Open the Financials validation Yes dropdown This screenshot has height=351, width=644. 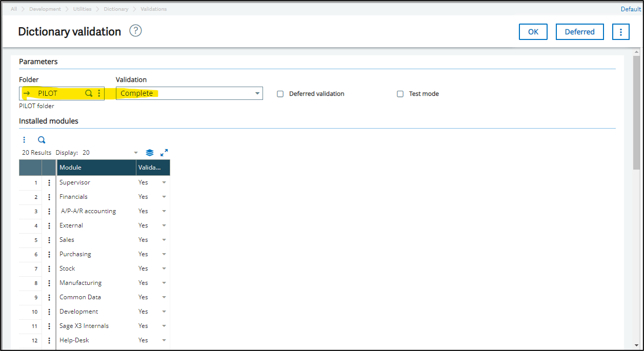(164, 197)
